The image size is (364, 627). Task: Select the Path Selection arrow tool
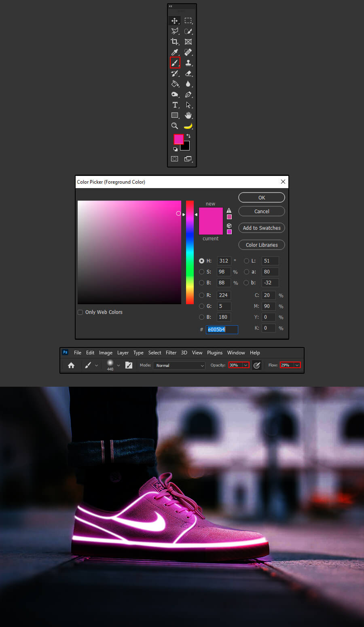[x=188, y=105]
